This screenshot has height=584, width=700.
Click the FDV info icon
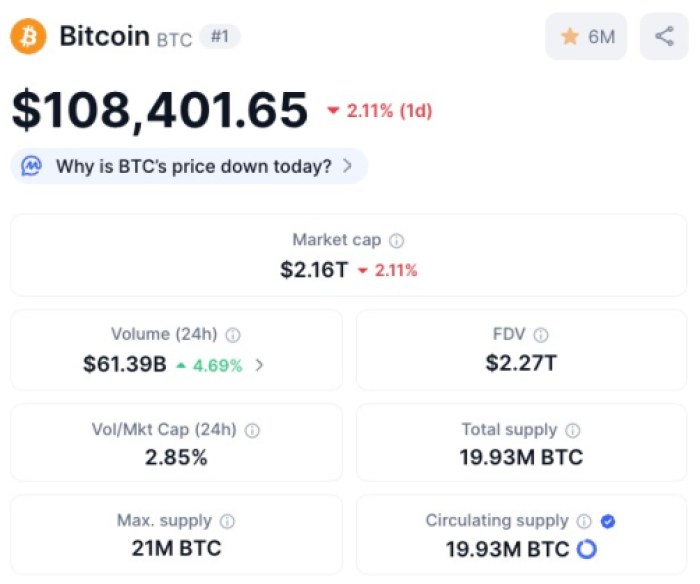541,336
